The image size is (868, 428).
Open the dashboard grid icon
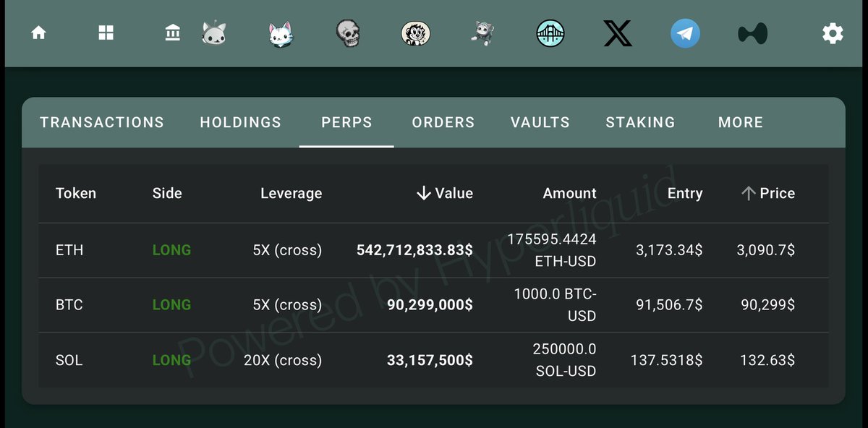click(106, 33)
